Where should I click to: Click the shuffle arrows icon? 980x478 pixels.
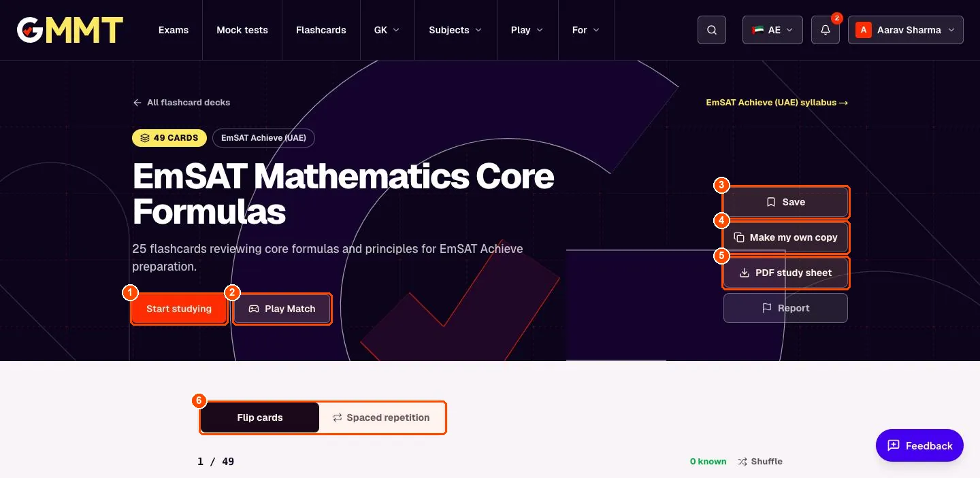coord(742,461)
